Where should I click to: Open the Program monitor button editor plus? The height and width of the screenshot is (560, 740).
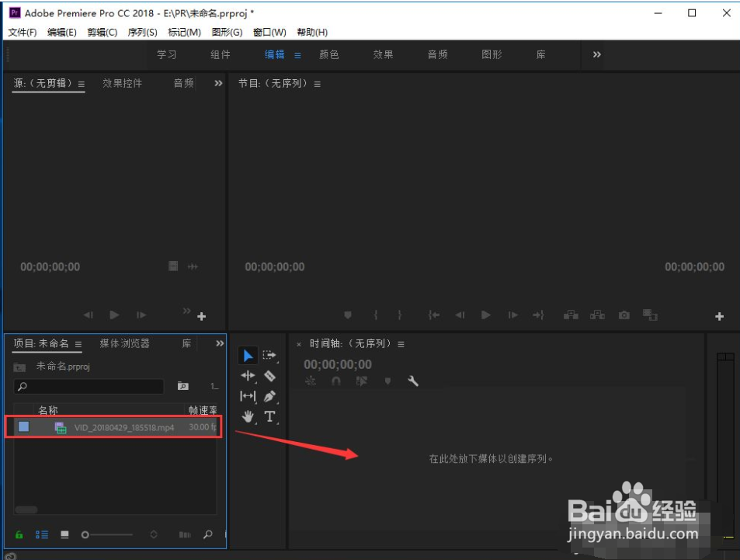coord(719,316)
